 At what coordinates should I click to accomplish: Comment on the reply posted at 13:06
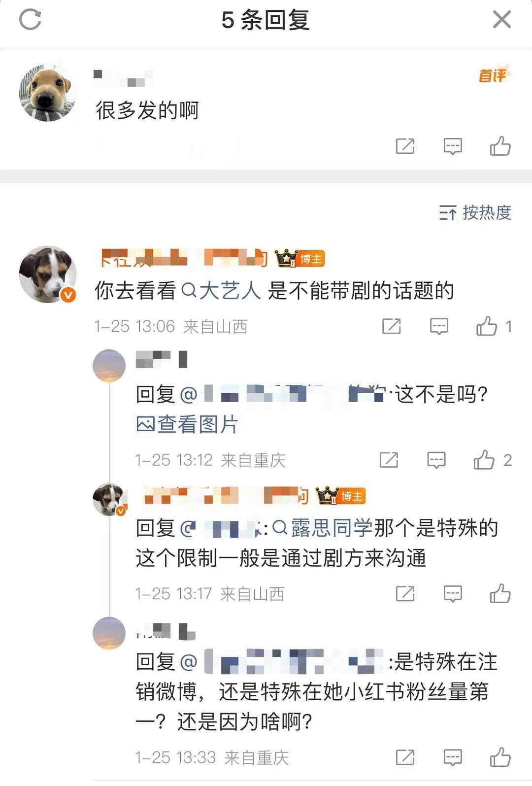coord(439,326)
